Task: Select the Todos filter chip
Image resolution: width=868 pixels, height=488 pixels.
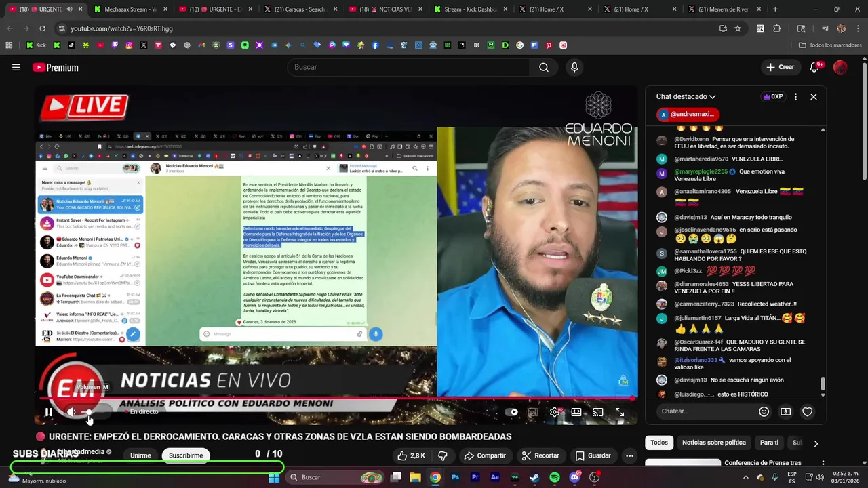Action: [x=659, y=443]
